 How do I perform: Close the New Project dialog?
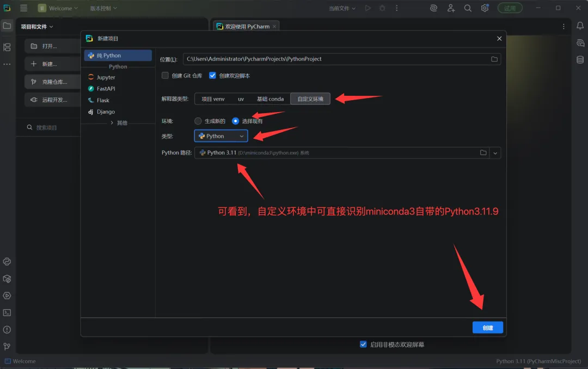coord(499,39)
